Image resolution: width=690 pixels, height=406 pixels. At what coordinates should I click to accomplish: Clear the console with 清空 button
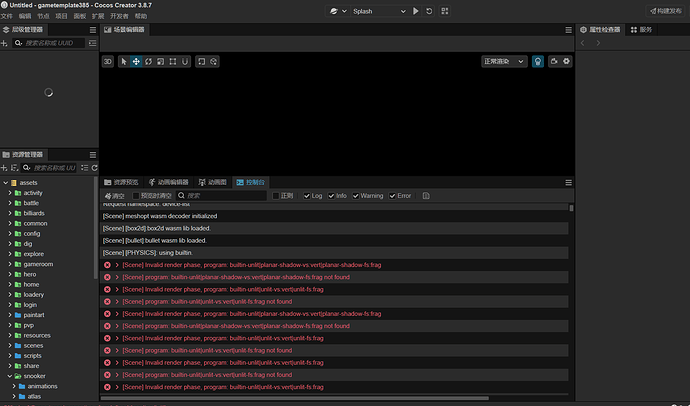pyautogui.click(x=114, y=196)
